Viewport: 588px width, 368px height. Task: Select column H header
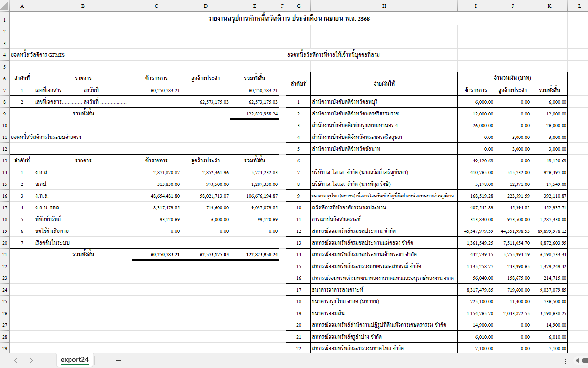coord(384,6)
